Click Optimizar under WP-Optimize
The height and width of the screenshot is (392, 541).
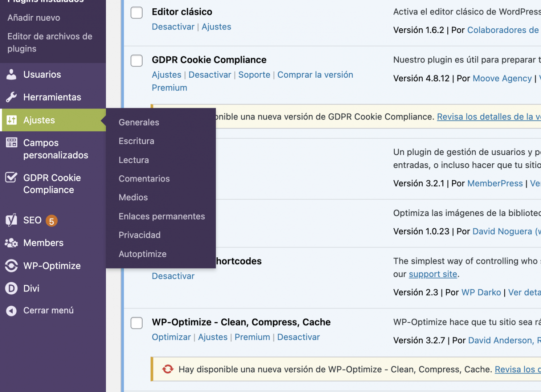click(171, 337)
